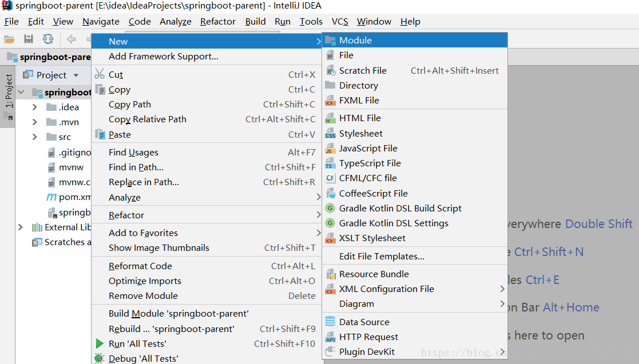TypeScript File TS icon

(x=331, y=163)
